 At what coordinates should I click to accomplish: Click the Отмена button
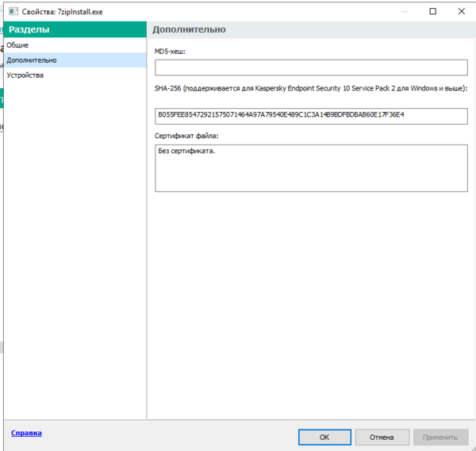click(382, 437)
